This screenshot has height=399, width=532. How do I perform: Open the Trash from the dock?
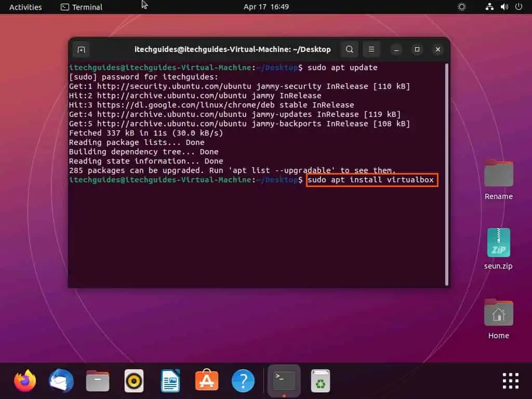point(321,381)
